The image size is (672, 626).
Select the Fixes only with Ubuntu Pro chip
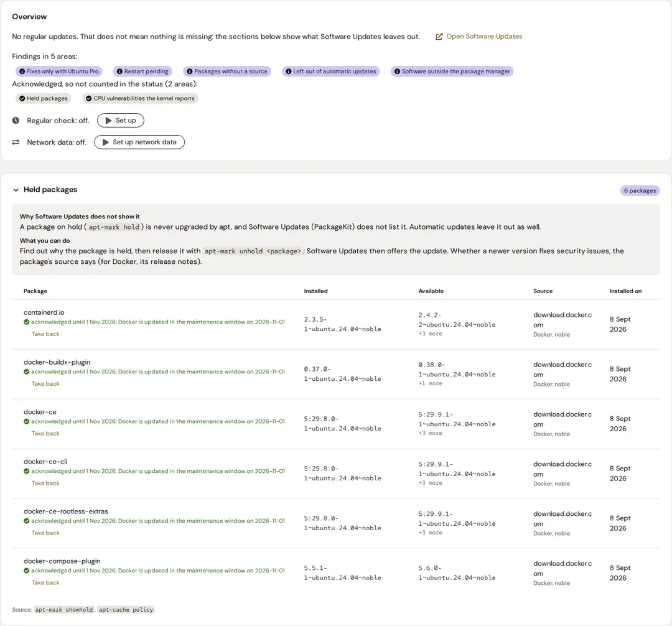[58, 72]
